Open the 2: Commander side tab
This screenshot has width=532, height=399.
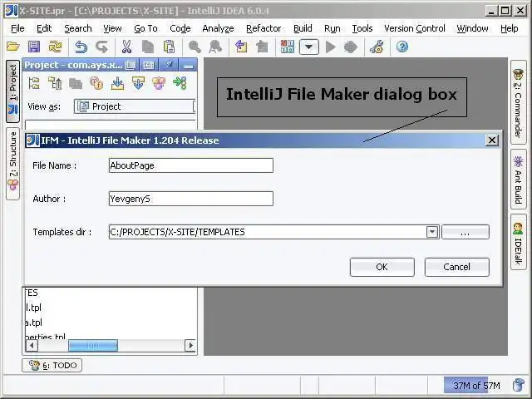tap(519, 102)
